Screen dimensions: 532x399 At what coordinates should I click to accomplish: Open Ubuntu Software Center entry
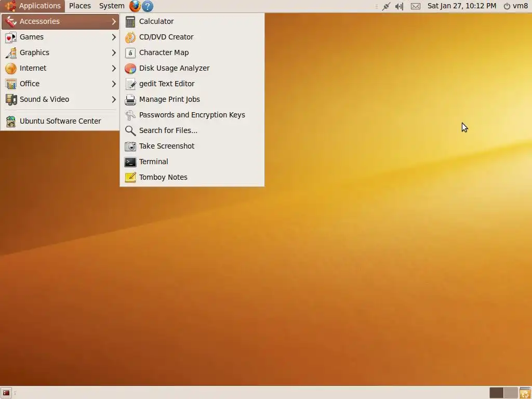click(60, 121)
